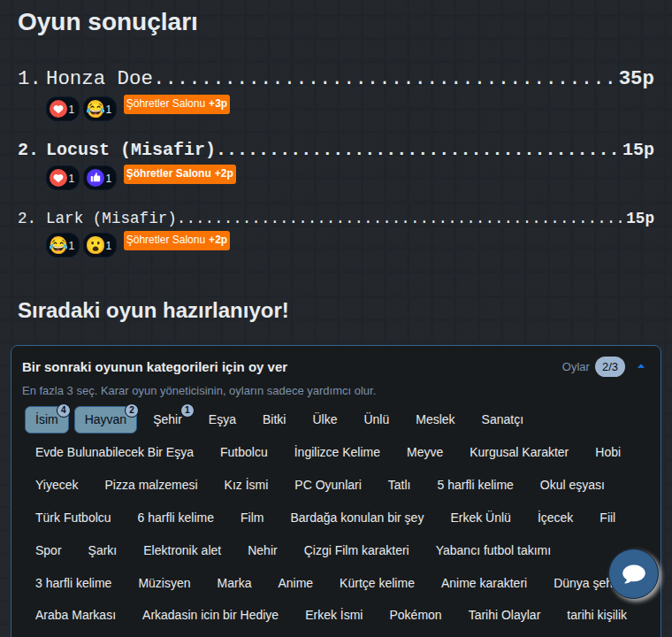
Task: Click Honza Doe's Şöhretler Salonu +3p badge
Action: 177,104
